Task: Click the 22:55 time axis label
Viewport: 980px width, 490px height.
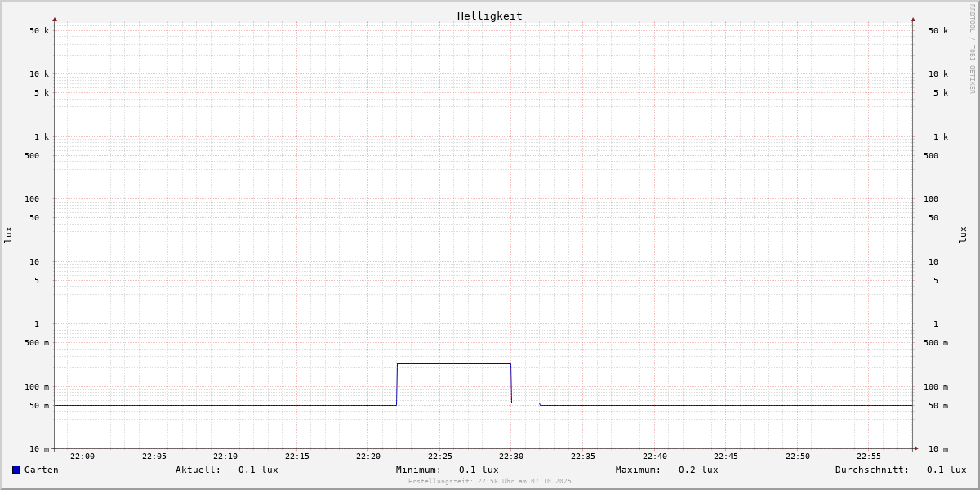Action: [x=869, y=457]
